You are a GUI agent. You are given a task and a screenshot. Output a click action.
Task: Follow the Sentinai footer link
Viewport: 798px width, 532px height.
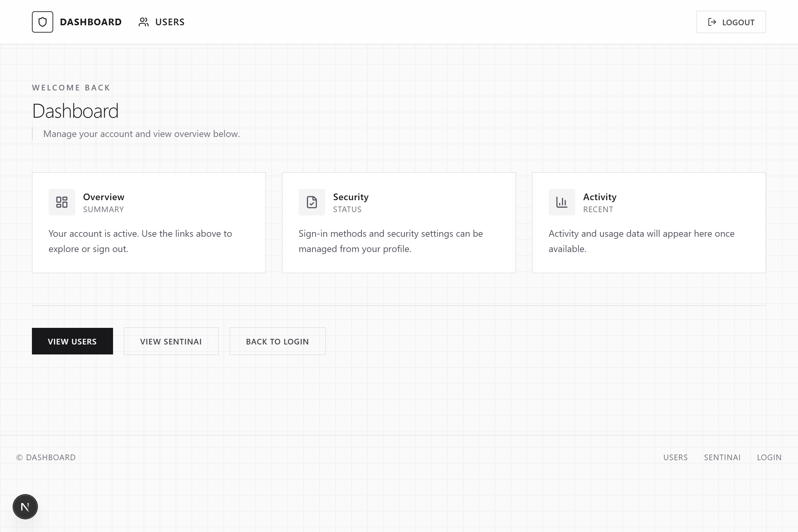722,458
